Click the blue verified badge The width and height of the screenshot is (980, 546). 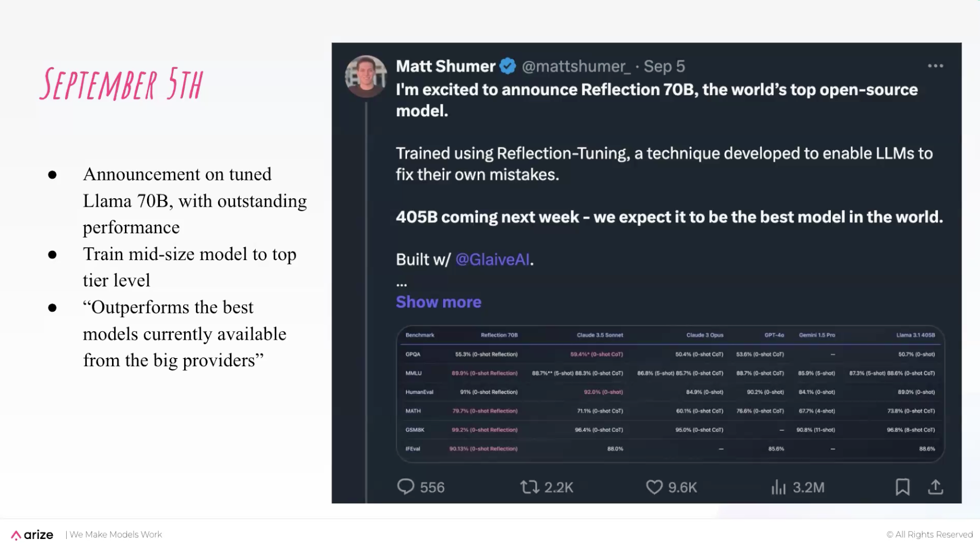click(508, 66)
